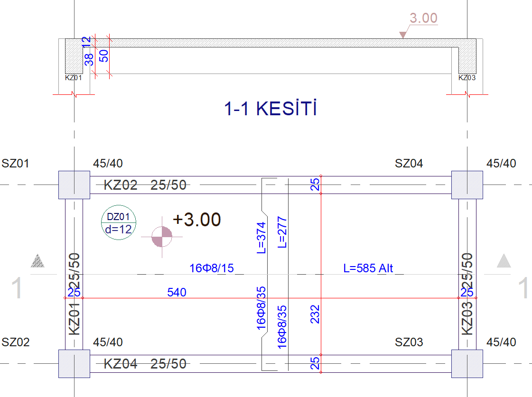Viewport: 532px width, 397px height.
Task: Select the +3.00 elevation text in plan
Action: pyautogui.click(x=196, y=220)
